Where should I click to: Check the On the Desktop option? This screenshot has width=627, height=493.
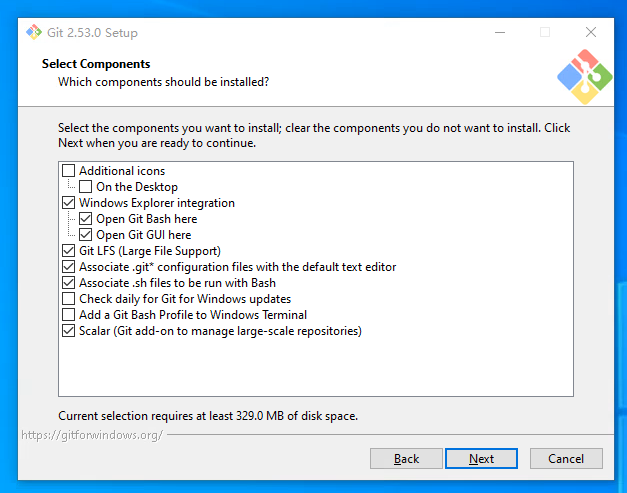pos(86,187)
